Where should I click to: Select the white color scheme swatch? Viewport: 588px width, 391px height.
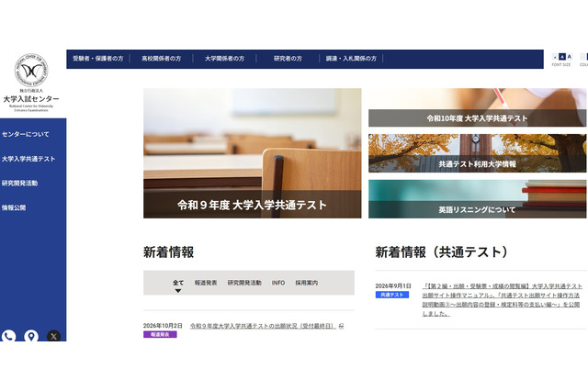[583, 57]
